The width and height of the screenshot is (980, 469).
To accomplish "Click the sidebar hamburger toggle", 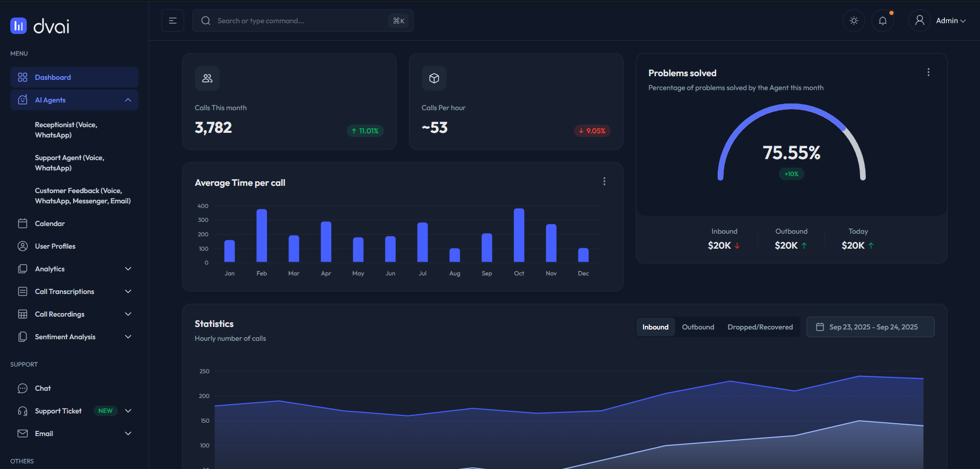I will click(x=173, y=21).
